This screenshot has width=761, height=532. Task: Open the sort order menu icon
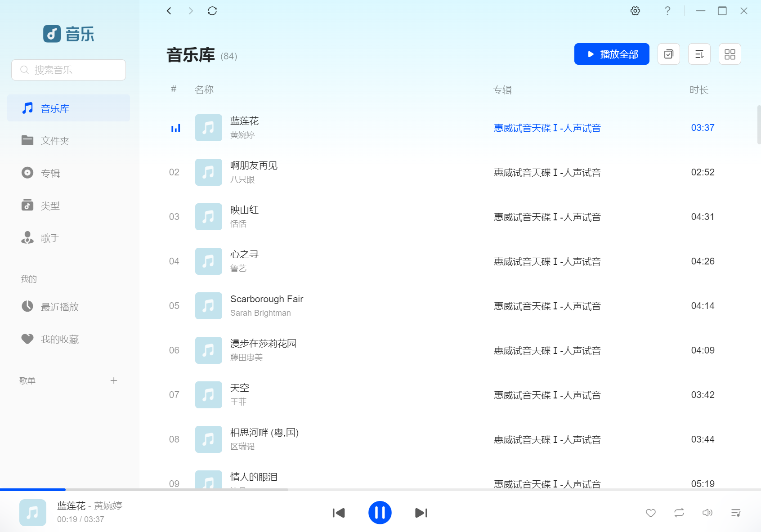(x=699, y=54)
